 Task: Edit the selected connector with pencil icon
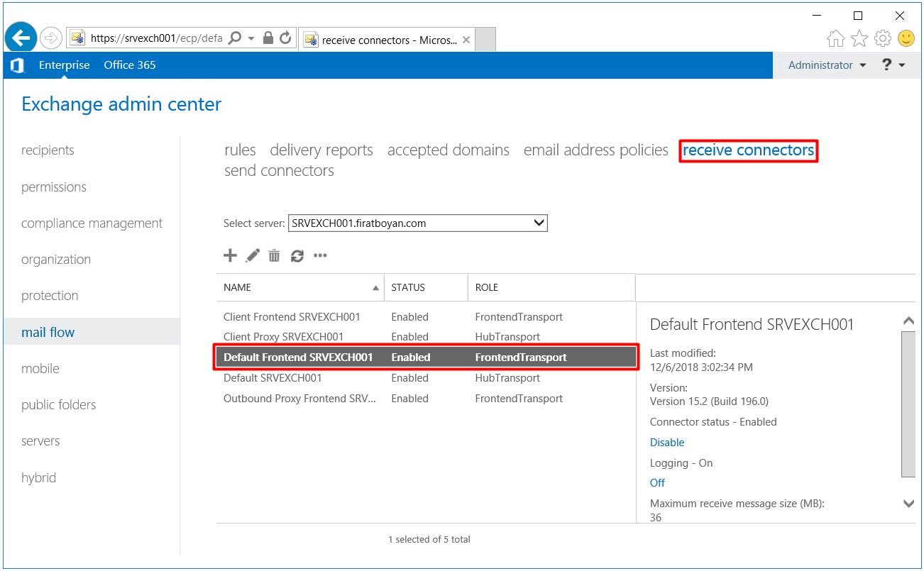253,256
